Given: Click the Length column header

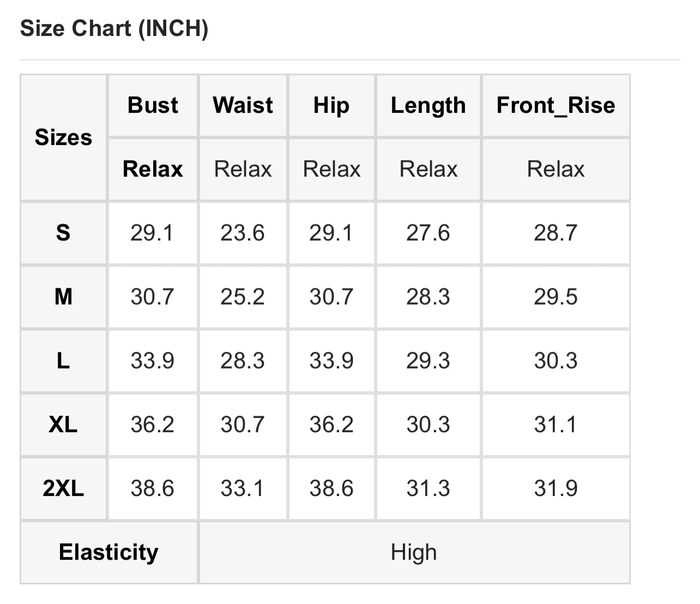Looking at the screenshot, I should pyautogui.click(x=428, y=105).
